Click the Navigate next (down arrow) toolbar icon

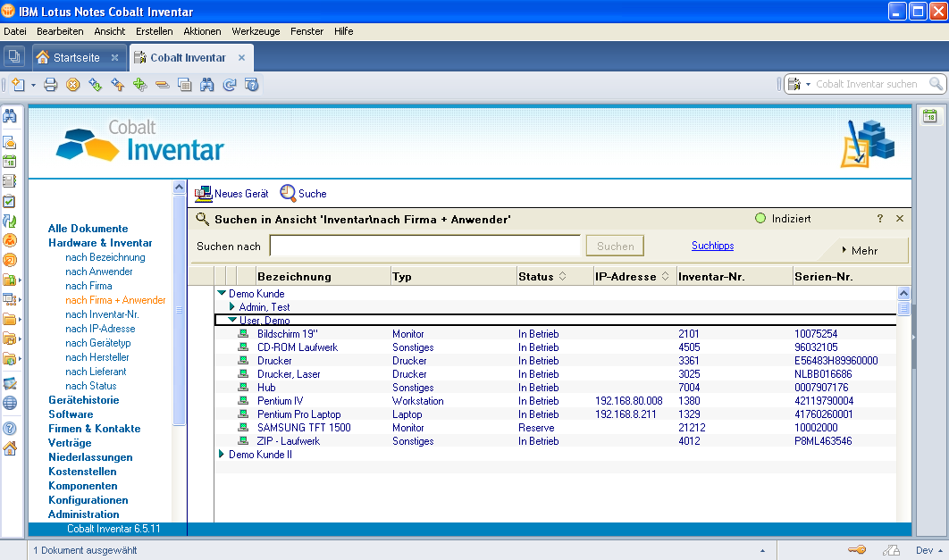(x=95, y=85)
